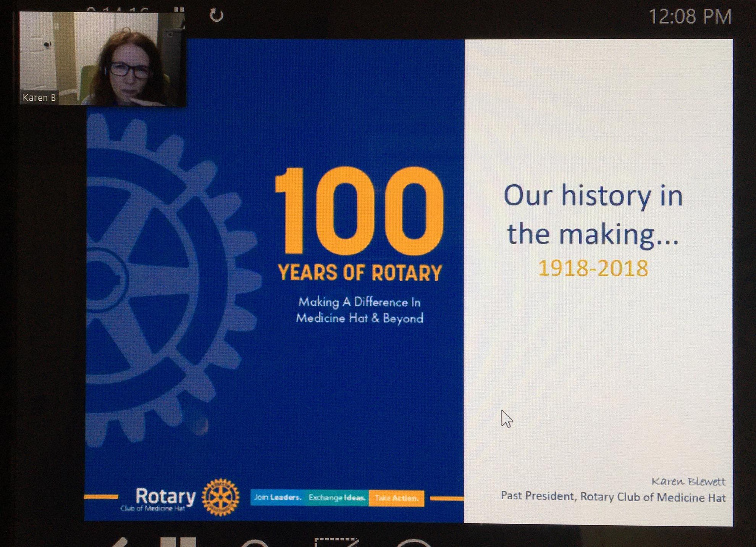
Task: Click the zoom magnifier icon
Action: pos(255,544)
